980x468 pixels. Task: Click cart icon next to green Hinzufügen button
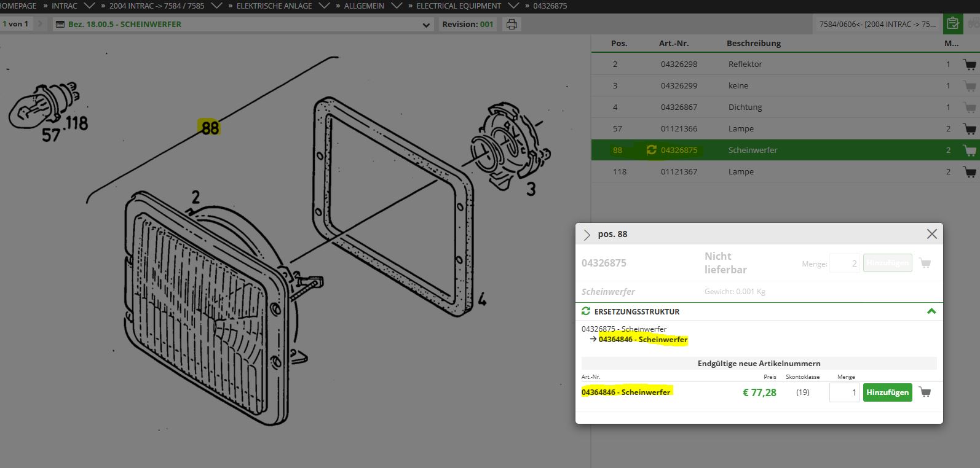point(925,392)
